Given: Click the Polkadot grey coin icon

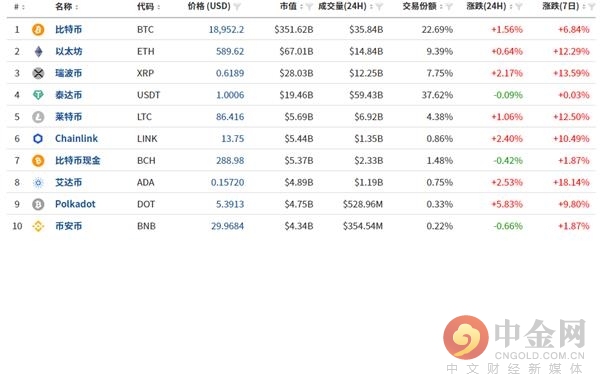Looking at the screenshot, I should (38, 204).
